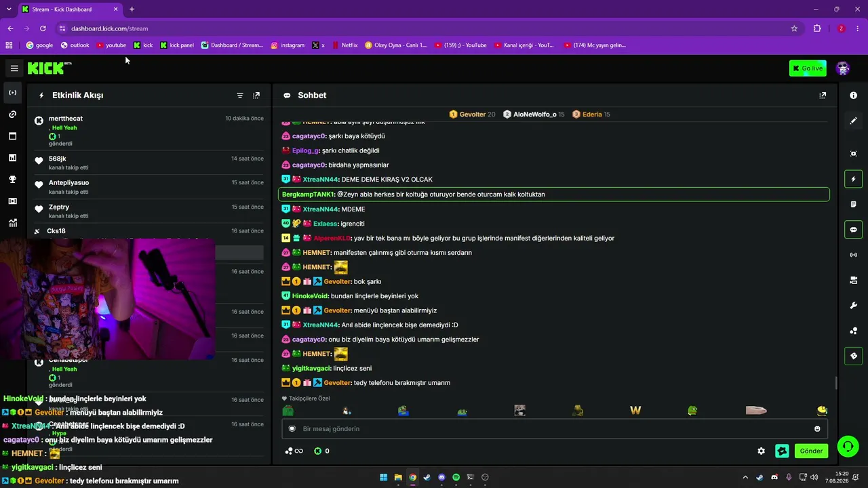Open Spotify from the taskbar

point(456,477)
